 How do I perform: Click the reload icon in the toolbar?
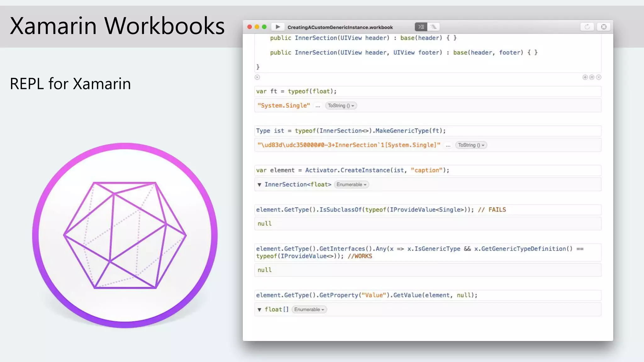click(x=587, y=27)
